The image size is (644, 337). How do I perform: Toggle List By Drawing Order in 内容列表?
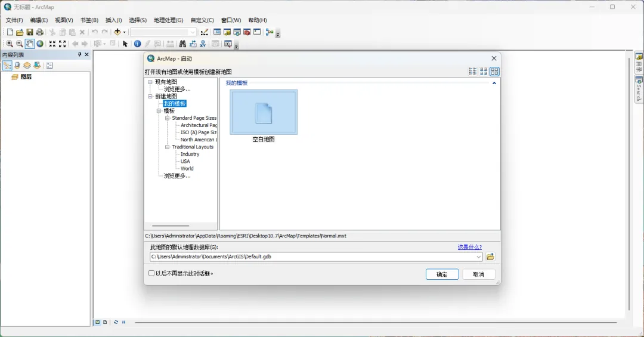pos(7,66)
